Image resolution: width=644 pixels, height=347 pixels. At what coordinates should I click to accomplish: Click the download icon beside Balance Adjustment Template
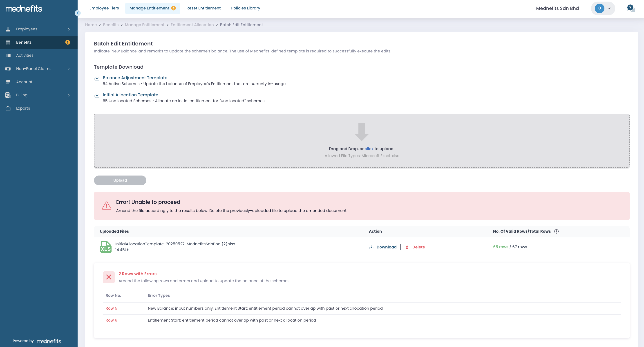point(97,78)
